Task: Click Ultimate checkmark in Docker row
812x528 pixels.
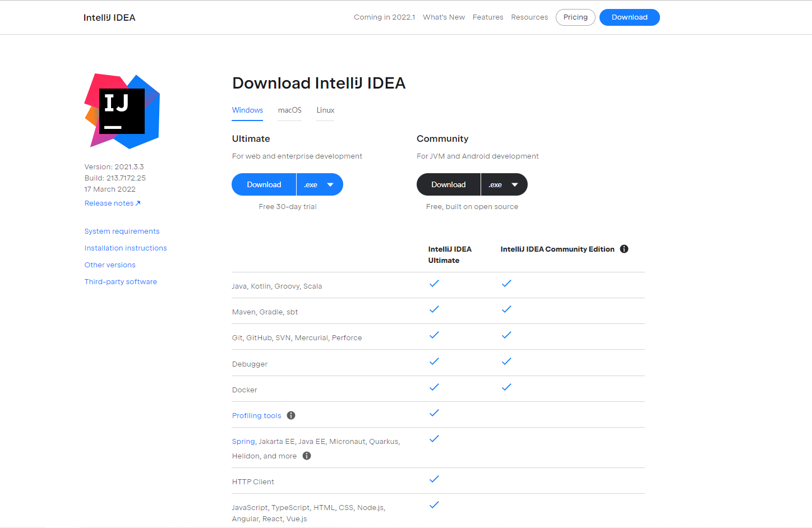Action: click(434, 387)
